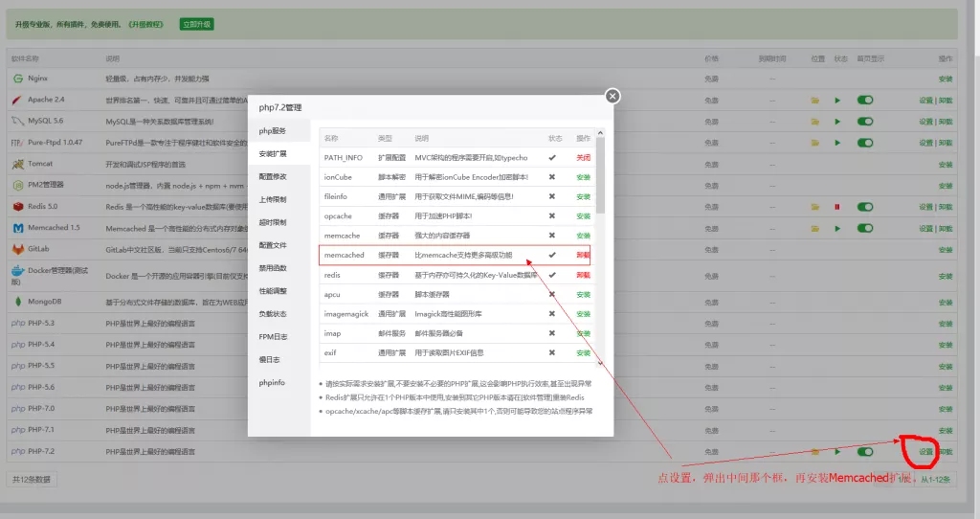Open Apache 2.4 install folder icon
This screenshot has height=519, width=980.
coord(815,101)
